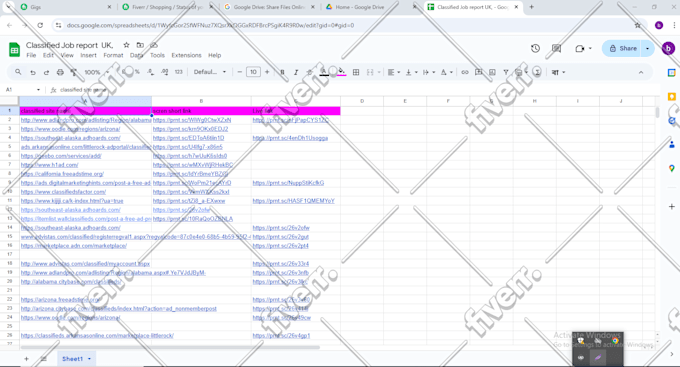Screen dimensions: 680x367
Task: Click the insert chart icon
Action: [492, 72]
